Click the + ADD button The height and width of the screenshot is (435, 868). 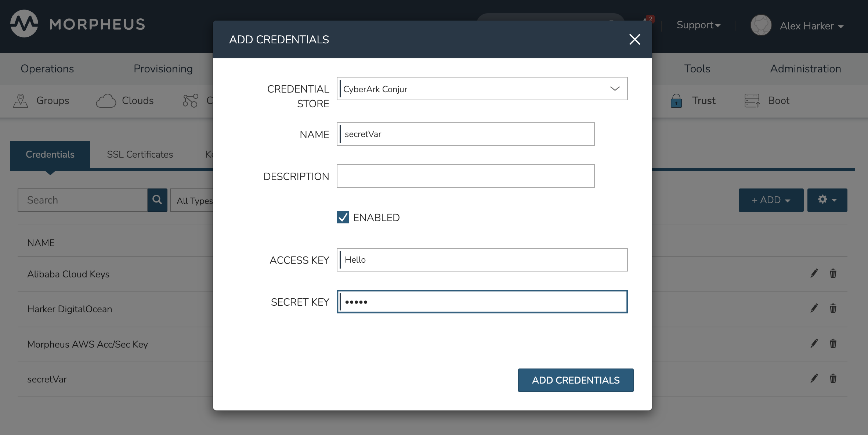[771, 200]
